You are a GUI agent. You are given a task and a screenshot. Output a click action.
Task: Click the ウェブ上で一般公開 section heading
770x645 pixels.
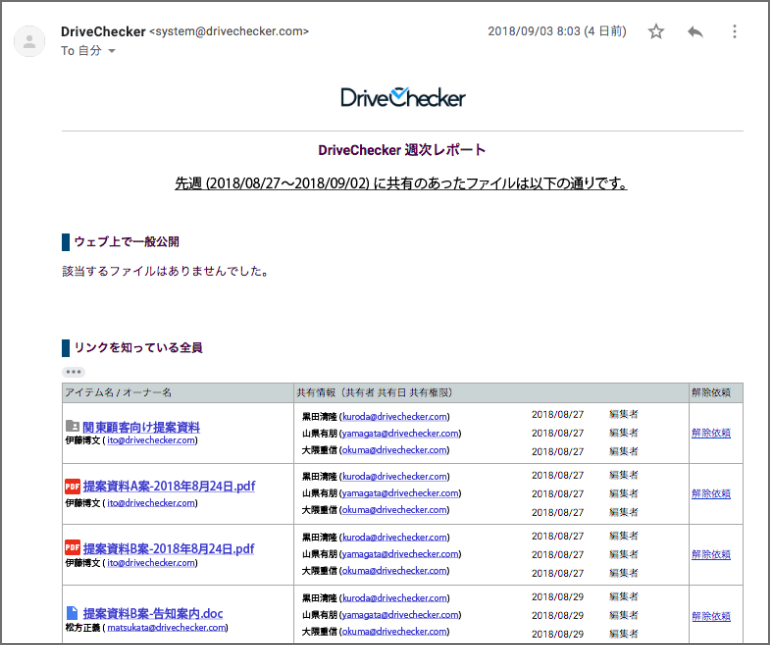126,242
